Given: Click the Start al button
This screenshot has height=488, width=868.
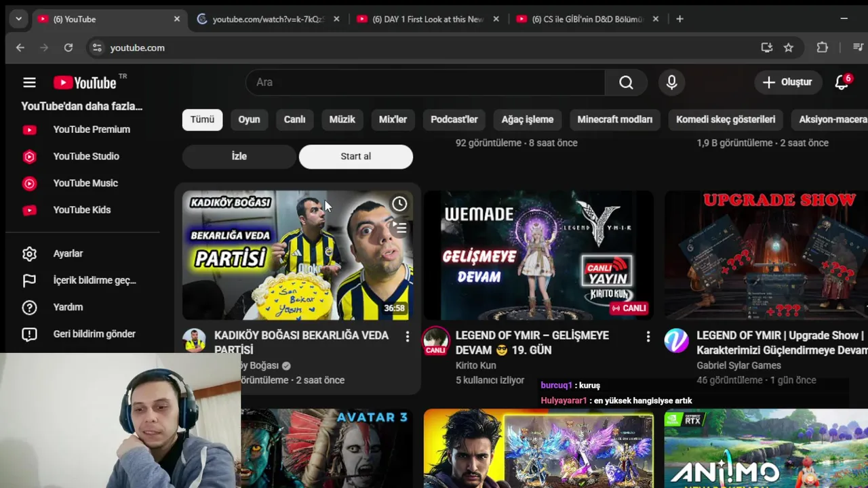Looking at the screenshot, I should tap(356, 156).
